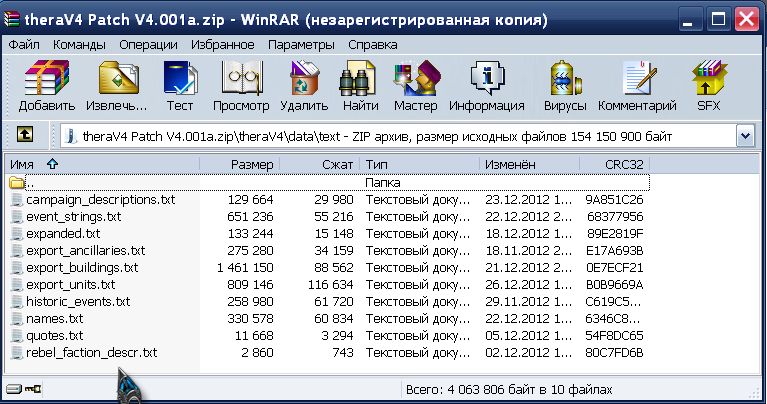
Task: Open the Комментарий (Comment) toolbar icon
Action: (639, 78)
